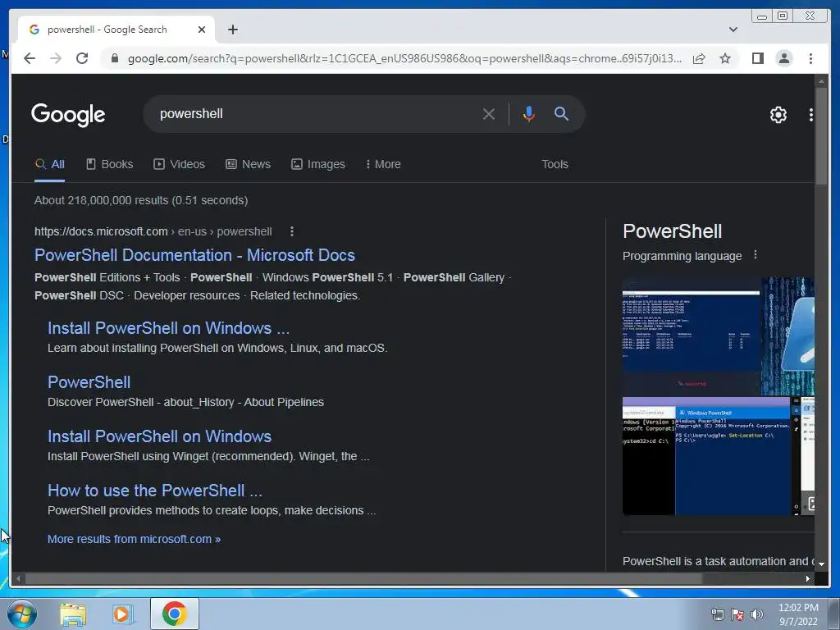This screenshot has height=630, width=840.
Task: Open Google quick settings gear
Action: [x=778, y=115]
